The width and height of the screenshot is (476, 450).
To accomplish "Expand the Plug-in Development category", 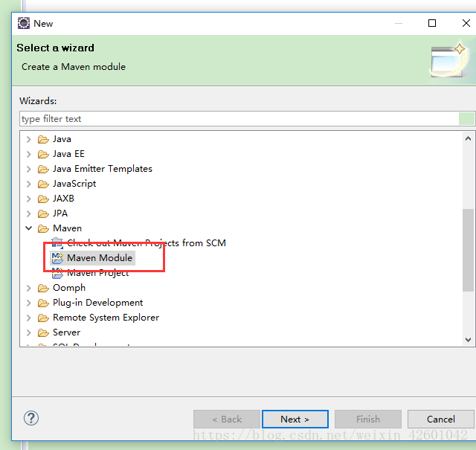I will [29, 303].
